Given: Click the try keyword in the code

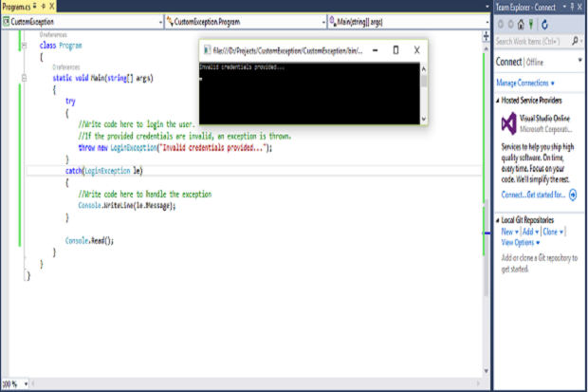Looking at the screenshot, I should [x=70, y=101].
